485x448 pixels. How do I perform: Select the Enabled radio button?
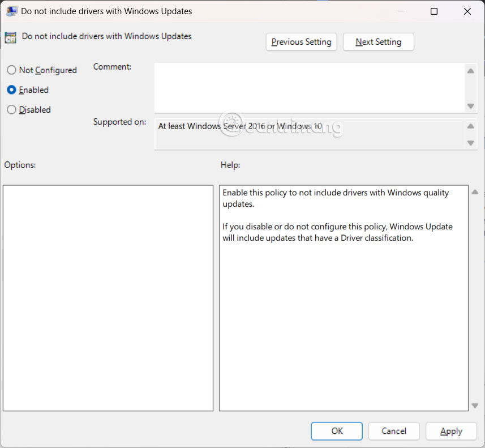click(11, 89)
